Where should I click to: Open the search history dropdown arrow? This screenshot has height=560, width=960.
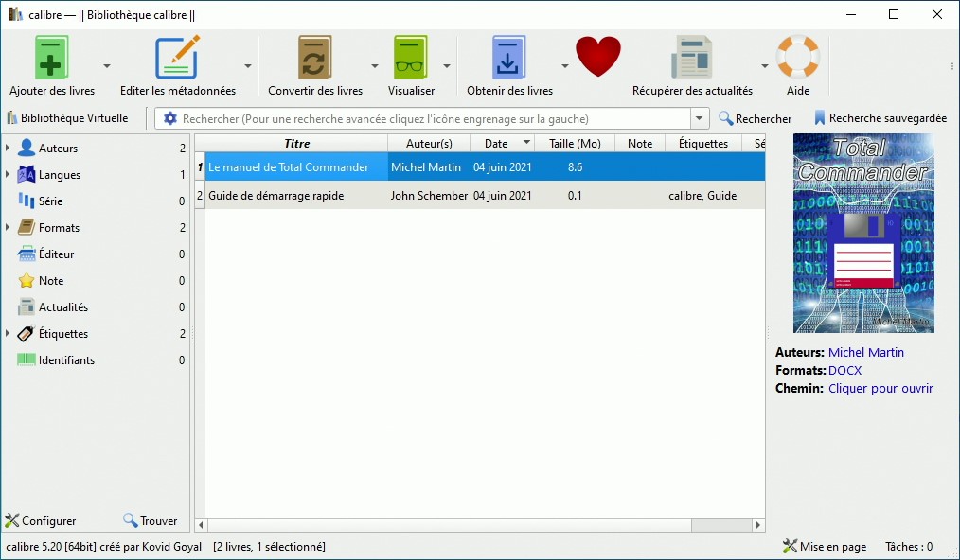[700, 119]
